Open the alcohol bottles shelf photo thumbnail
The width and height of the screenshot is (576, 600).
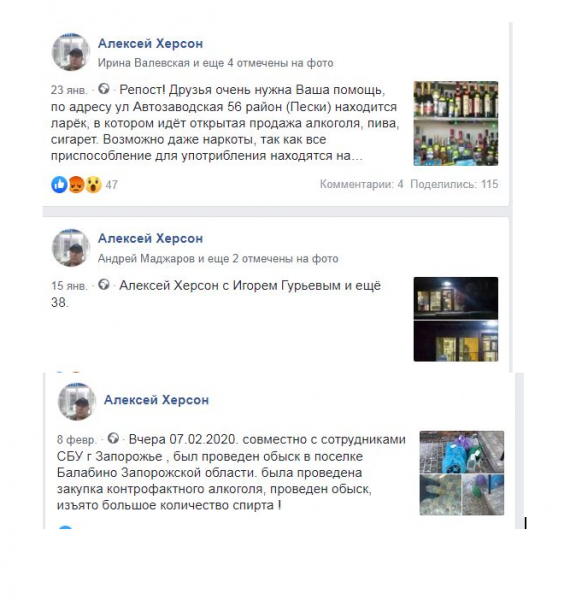click(x=456, y=123)
